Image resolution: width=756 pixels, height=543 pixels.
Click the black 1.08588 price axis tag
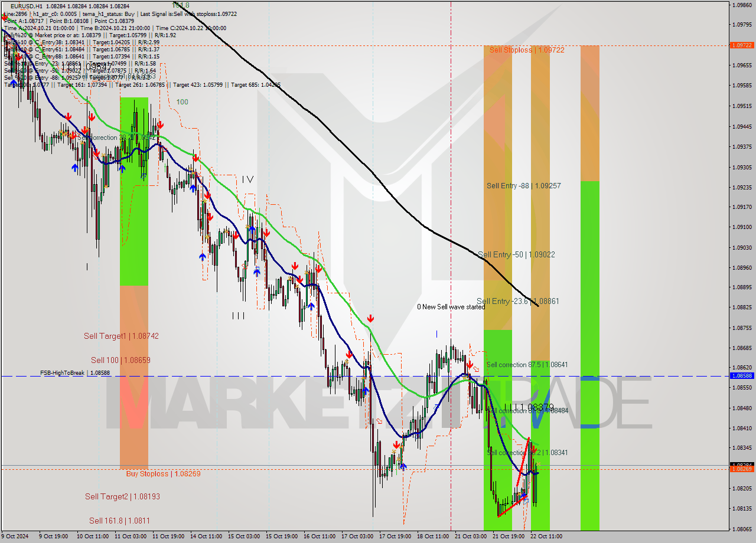pos(741,375)
